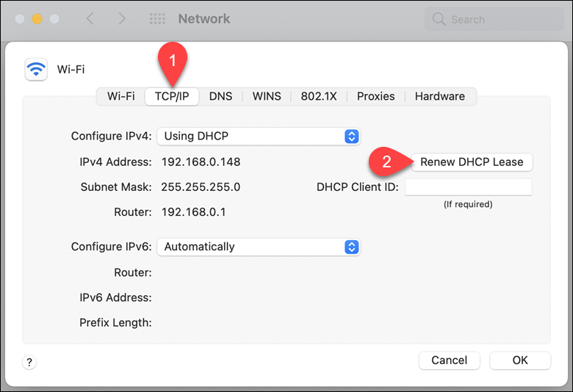This screenshot has height=392, width=573.
Task: Click the Configure IPv4 label
Action: (x=111, y=137)
